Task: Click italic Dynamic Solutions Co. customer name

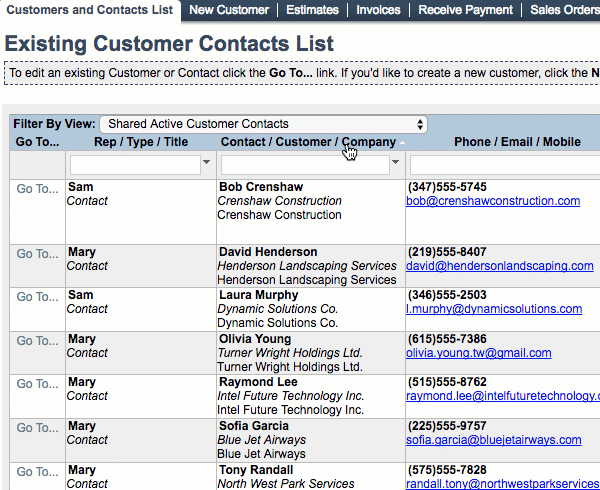Action: tap(277, 309)
